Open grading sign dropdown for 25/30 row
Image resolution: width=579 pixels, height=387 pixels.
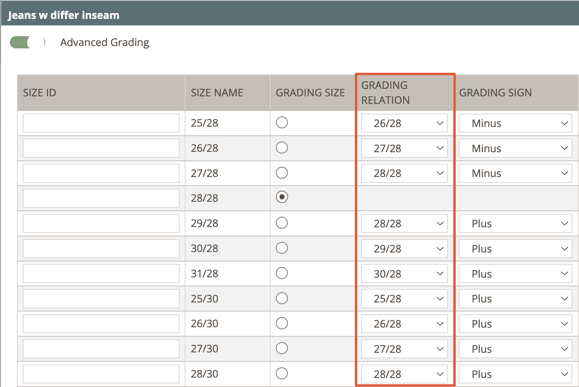[515, 299]
